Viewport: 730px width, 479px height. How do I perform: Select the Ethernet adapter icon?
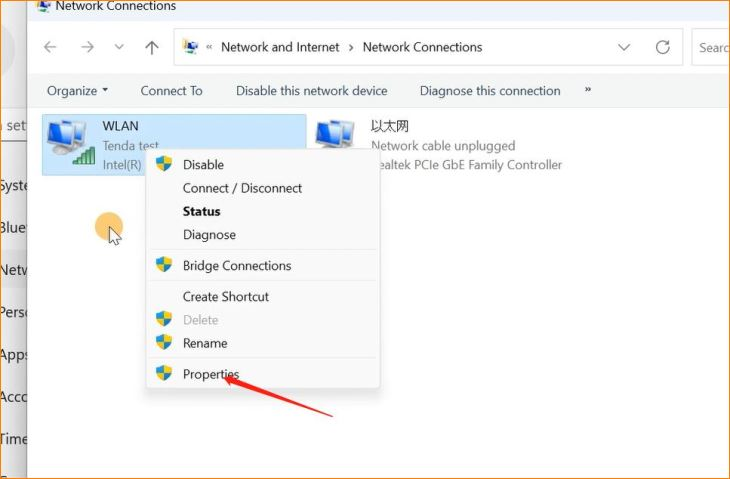[335, 138]
